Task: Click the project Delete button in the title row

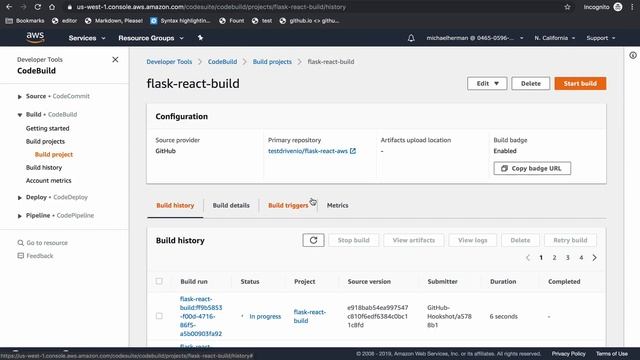Action: point(531,83)
